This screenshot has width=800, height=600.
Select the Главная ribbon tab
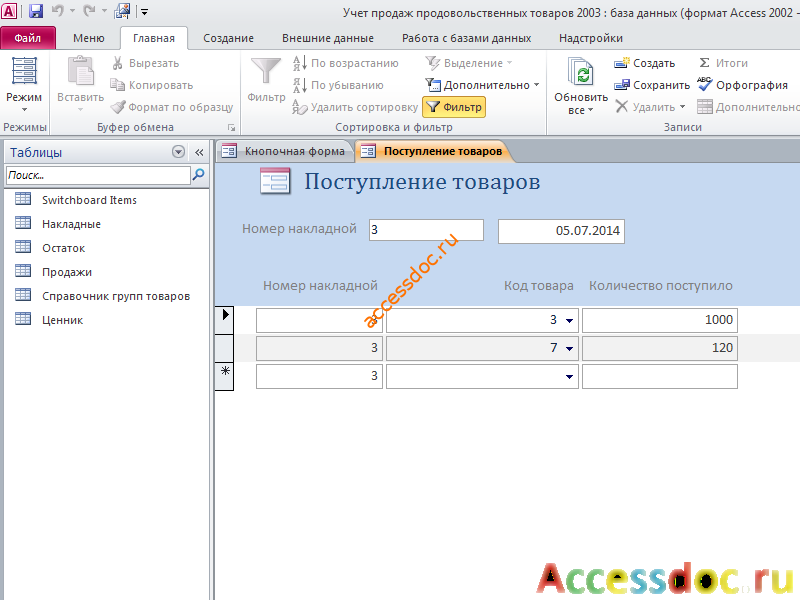(x=154, y=38)
